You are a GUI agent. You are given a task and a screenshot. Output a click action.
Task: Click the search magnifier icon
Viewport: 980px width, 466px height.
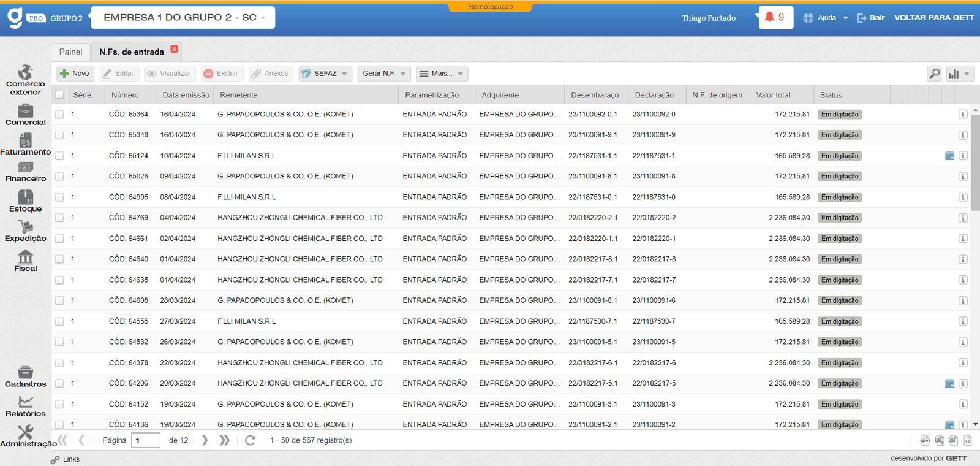[x=934, y=74]
